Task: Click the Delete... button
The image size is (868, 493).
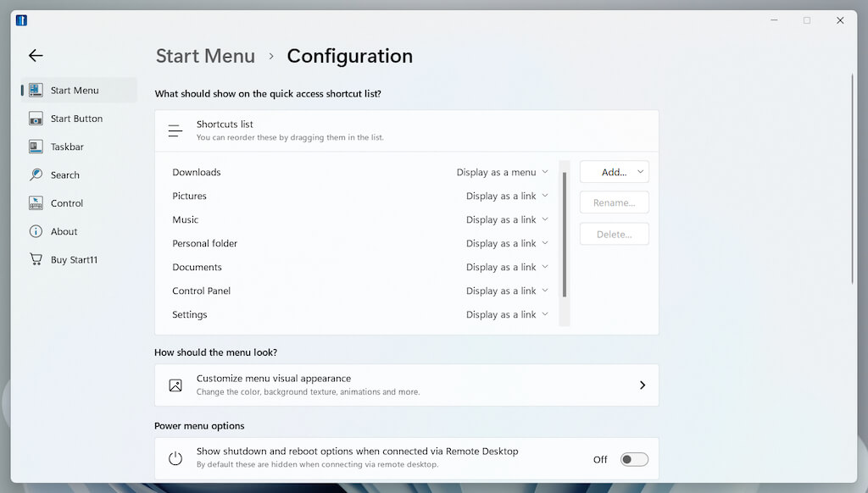Action: (x=614, y=234)
